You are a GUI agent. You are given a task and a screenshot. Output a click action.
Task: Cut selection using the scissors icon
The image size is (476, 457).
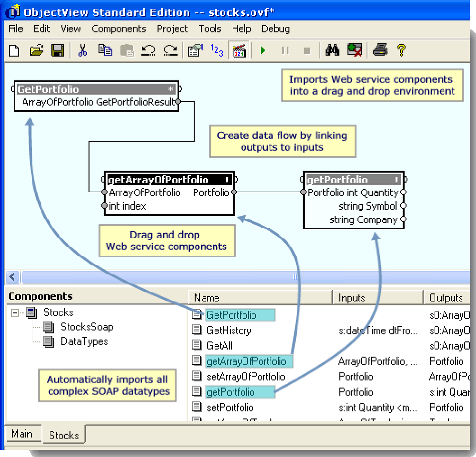82,50
